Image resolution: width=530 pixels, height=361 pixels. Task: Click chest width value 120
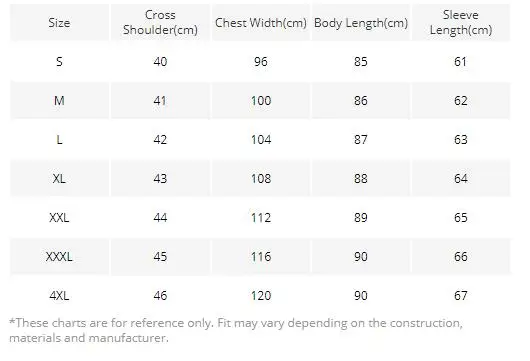(x=261, y=295)
